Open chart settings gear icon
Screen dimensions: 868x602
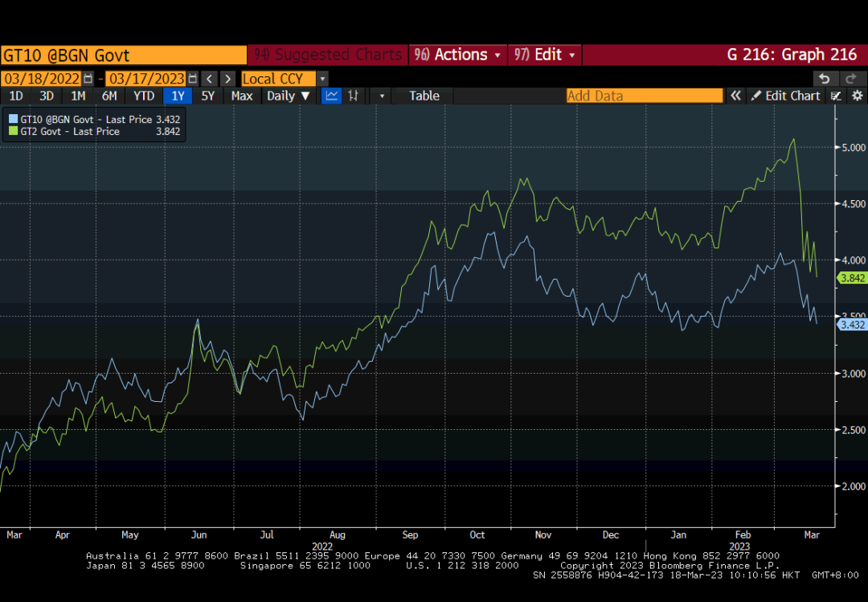click(857, 96)
